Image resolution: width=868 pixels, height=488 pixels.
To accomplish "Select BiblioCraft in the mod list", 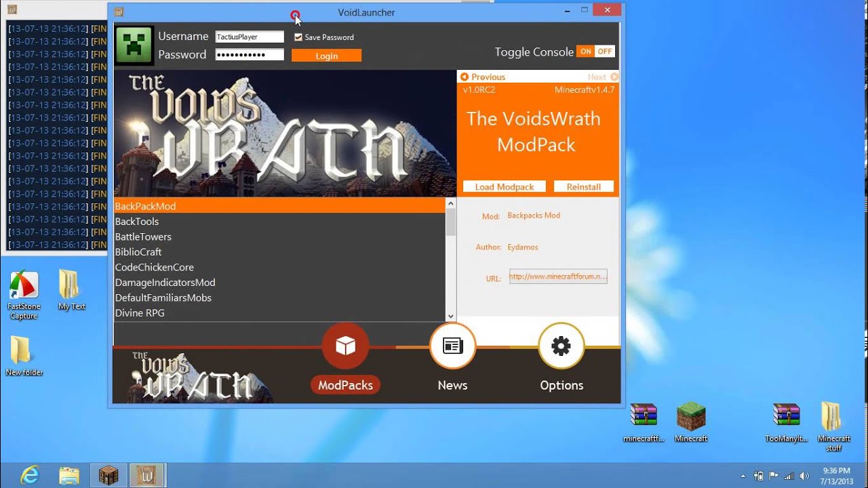I will pyautogui.click(x=279, y=251).
